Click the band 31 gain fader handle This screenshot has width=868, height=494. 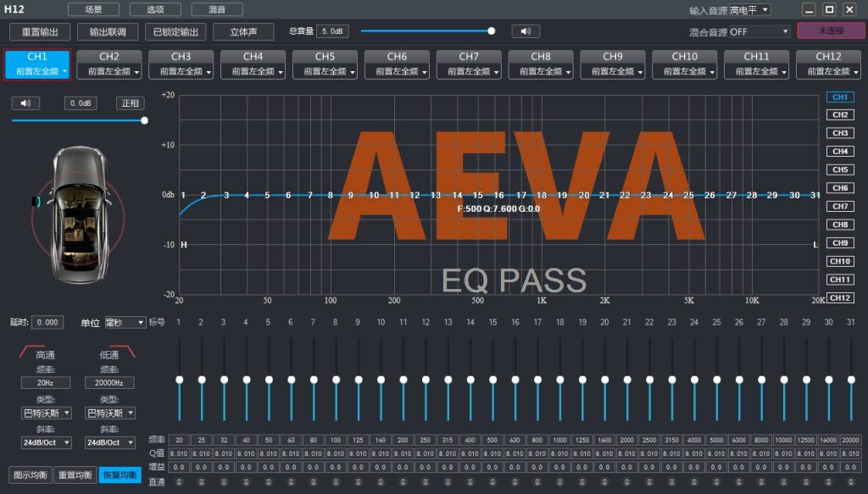851,380
